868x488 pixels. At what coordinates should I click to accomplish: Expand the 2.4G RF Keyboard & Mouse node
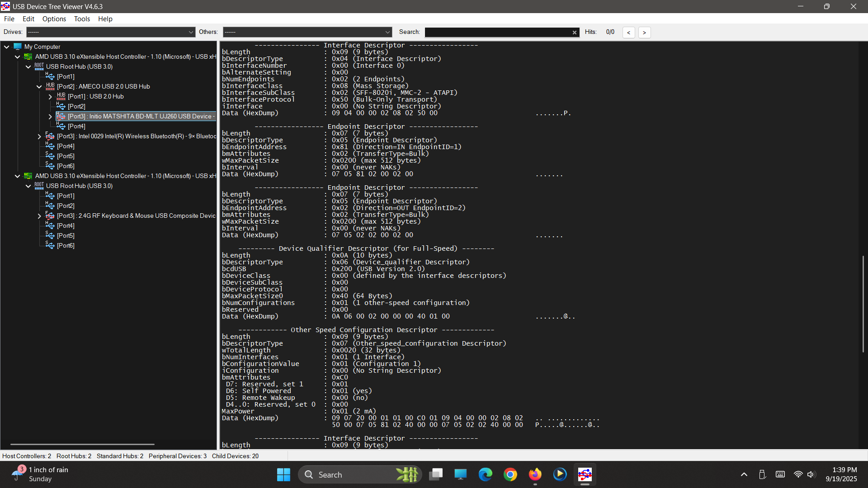pyautogui.click(x=39, y=216)
